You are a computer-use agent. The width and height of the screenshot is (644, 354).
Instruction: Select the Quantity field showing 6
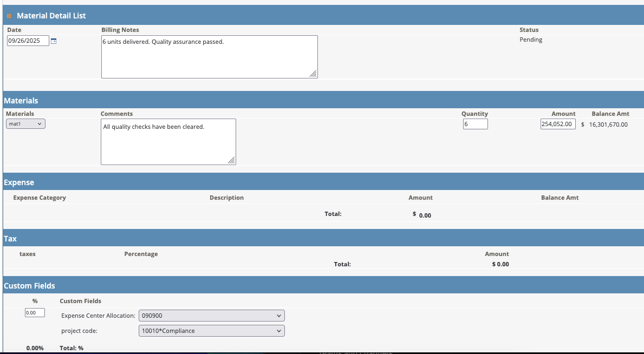coord(475,124)
